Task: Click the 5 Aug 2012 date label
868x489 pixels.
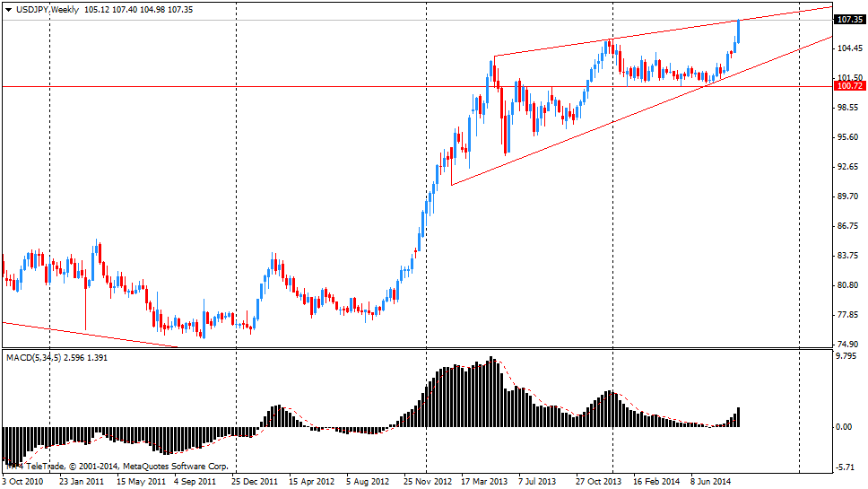Action: click(369, 481)
